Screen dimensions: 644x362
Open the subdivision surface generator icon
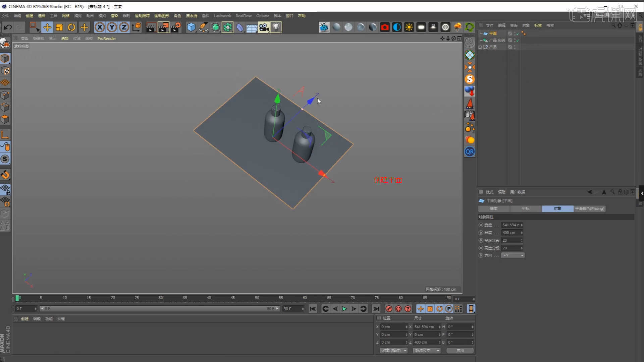click(x=215, y=27)
